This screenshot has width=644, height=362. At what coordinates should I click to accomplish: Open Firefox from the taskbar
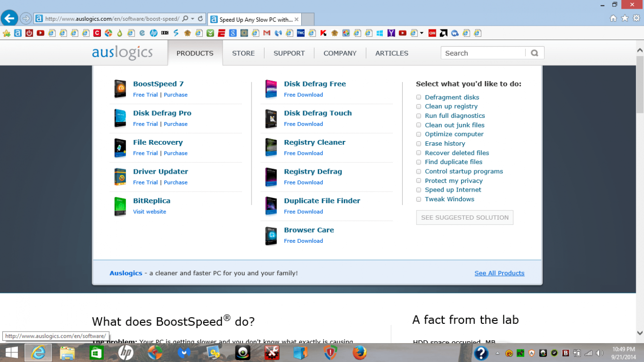359,353
